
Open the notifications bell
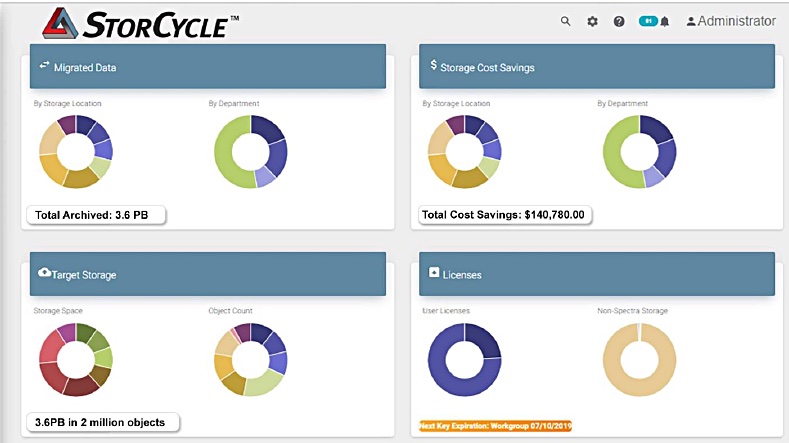(665, 22)
